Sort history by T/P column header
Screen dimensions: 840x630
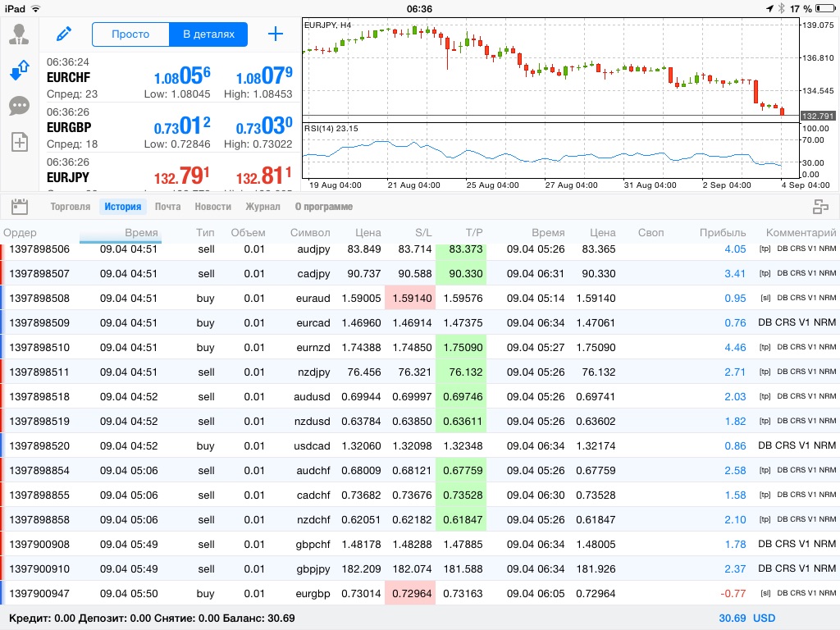(x=474, y=232)
